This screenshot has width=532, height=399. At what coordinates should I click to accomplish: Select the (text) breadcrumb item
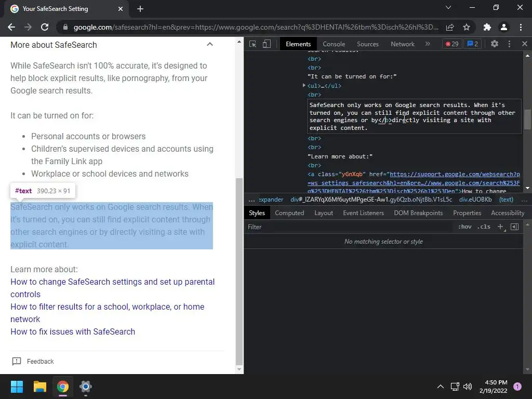pyautogui.click(x=506, y=199)
